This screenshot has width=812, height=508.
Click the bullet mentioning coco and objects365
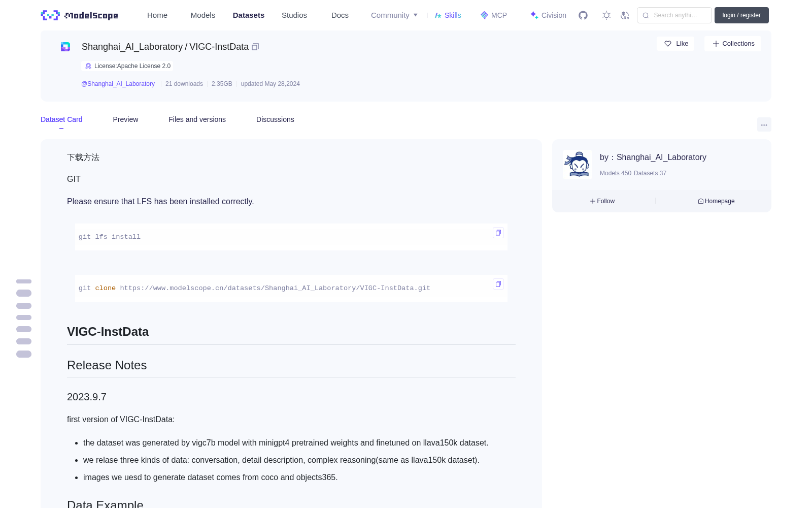click(x=211, y=478)
